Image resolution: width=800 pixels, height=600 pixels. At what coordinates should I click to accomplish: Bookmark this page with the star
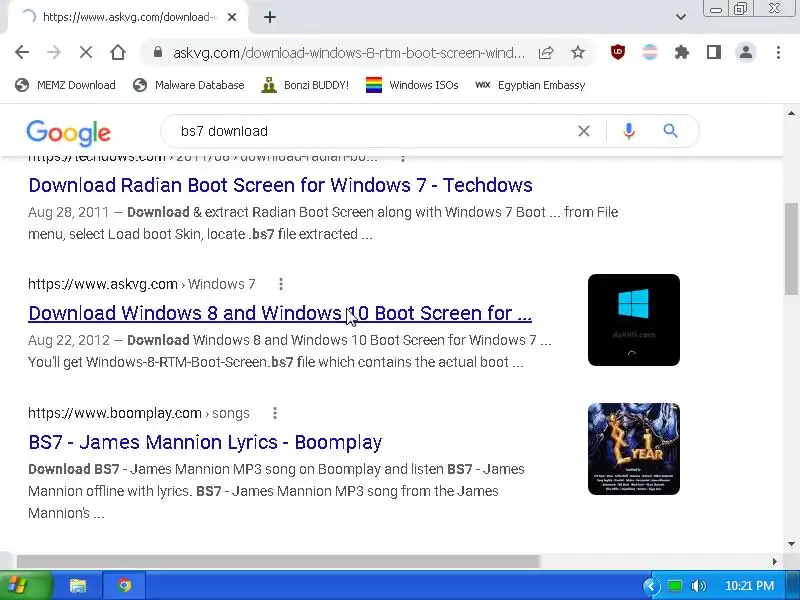pyautogui.click(x=578, y=52)
